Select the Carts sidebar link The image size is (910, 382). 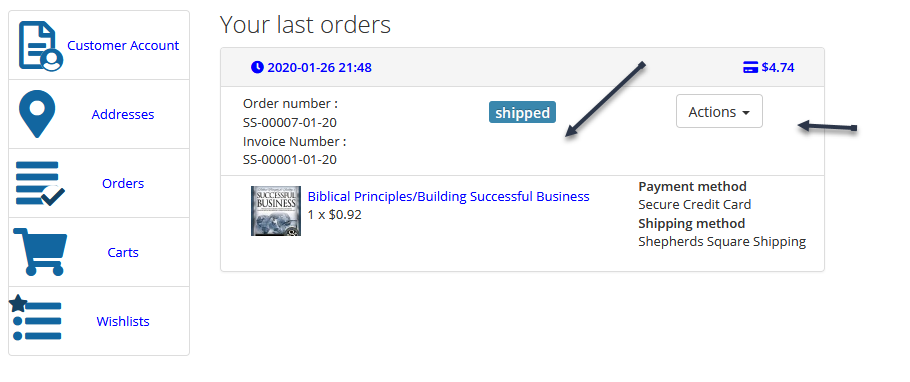(123, 253)
